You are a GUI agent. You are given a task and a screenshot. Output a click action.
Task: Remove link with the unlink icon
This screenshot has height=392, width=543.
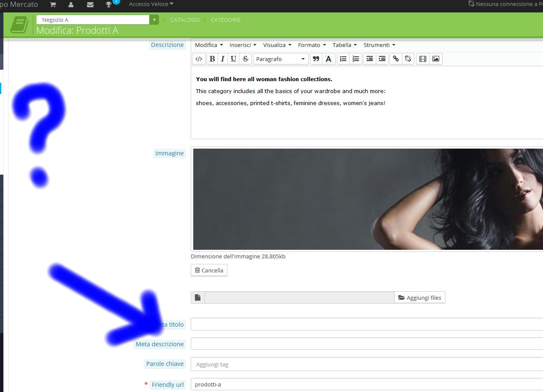[x=408, y=59]
